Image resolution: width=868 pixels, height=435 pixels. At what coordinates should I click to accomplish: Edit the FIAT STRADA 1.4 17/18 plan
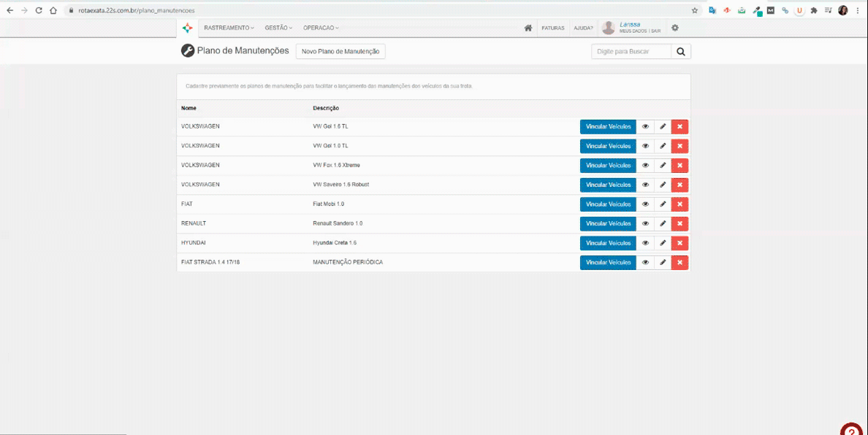[x=663, y=263]
